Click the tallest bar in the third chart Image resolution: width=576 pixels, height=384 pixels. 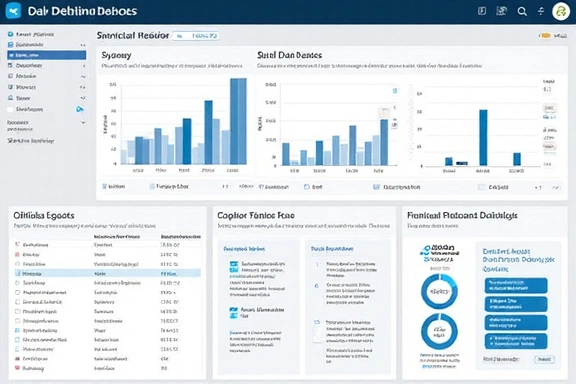(483, 138)
